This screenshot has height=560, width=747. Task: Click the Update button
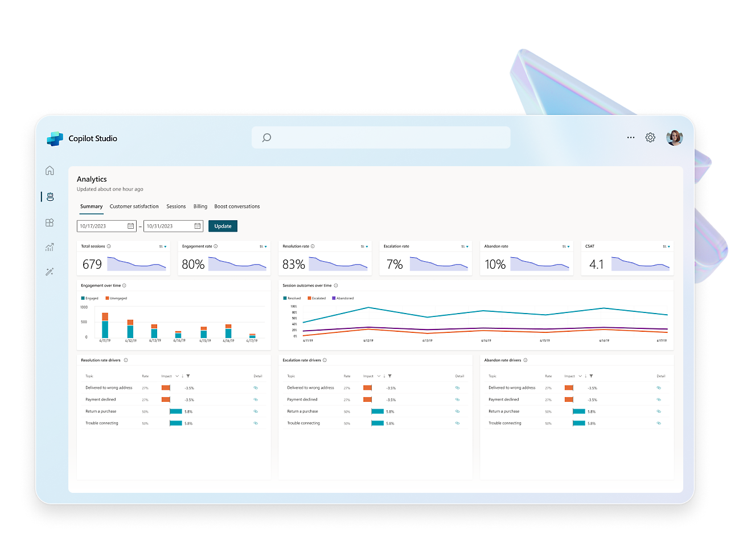click(x=223, y=226)
